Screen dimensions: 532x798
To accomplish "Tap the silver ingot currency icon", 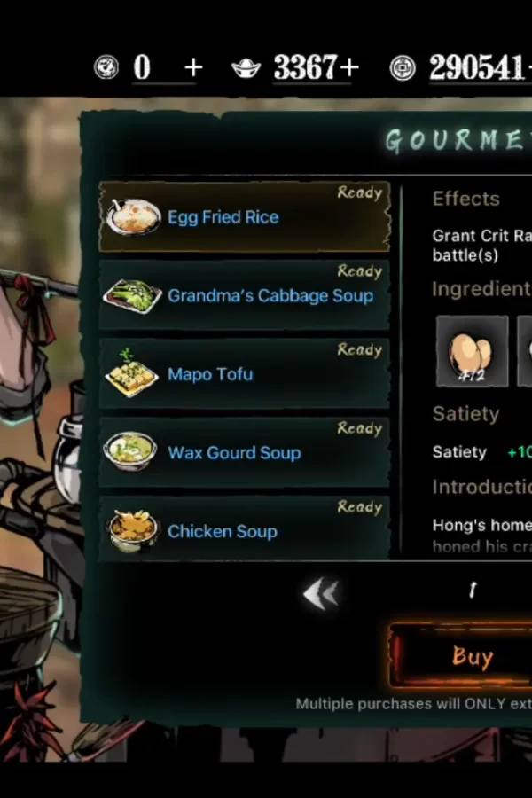I will tap(246, 67).
